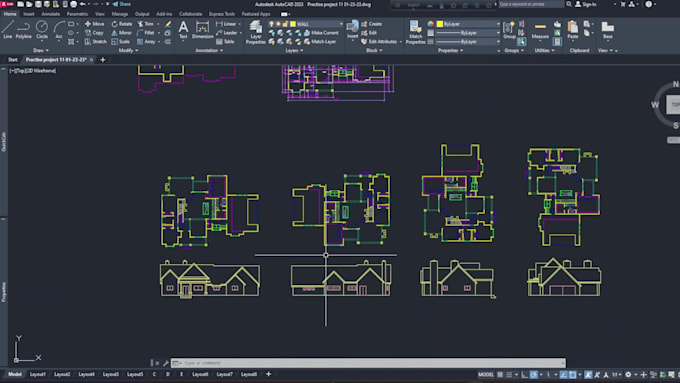The height and width of the screenshot is (383, 680).
Task: Click Create block button
Action: point(372,24)
